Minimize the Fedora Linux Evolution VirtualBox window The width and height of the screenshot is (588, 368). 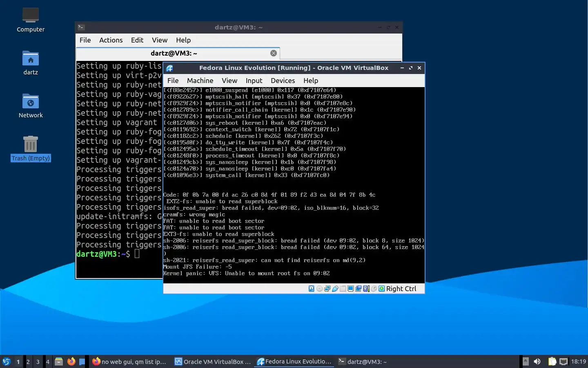click(402, 68)
